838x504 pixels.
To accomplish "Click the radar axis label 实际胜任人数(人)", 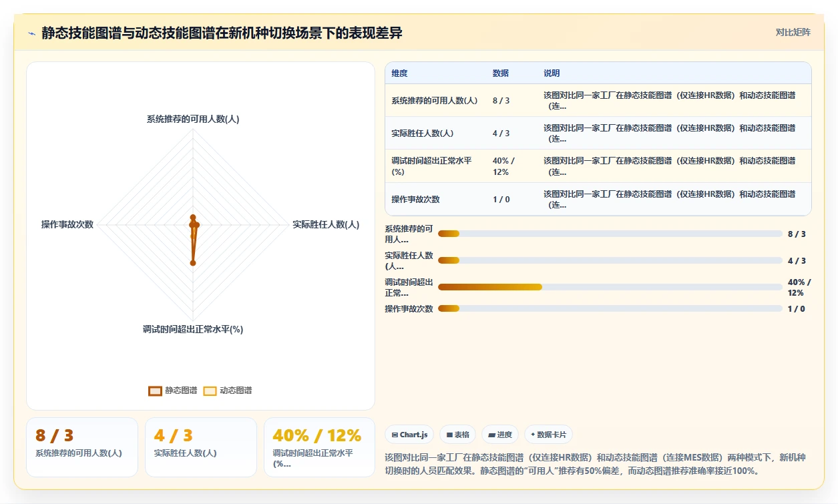I will click(x=326, y=224).
